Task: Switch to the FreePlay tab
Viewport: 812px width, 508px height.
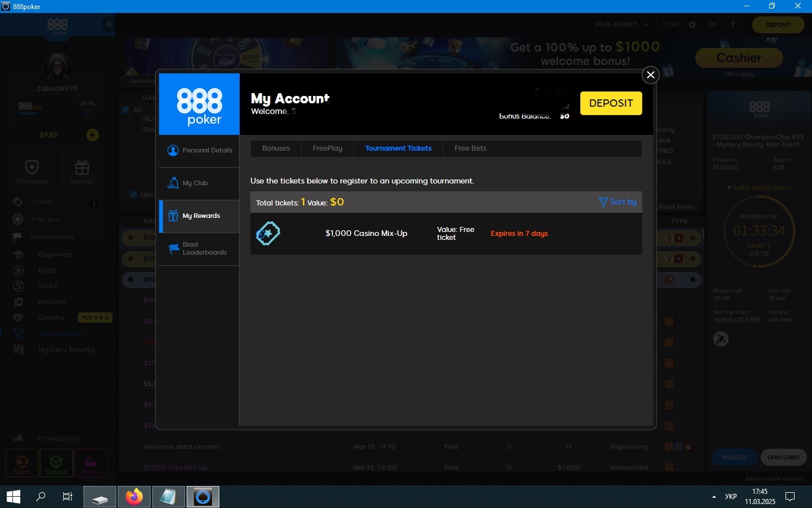Action: click(328, 148)
